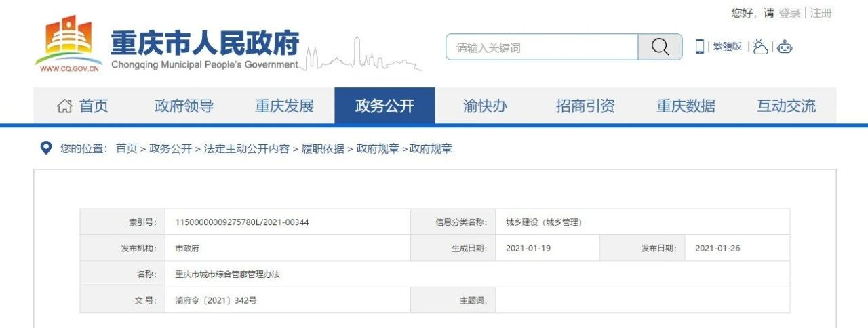Click the 主题词 label cell

(x=453, y=300)
